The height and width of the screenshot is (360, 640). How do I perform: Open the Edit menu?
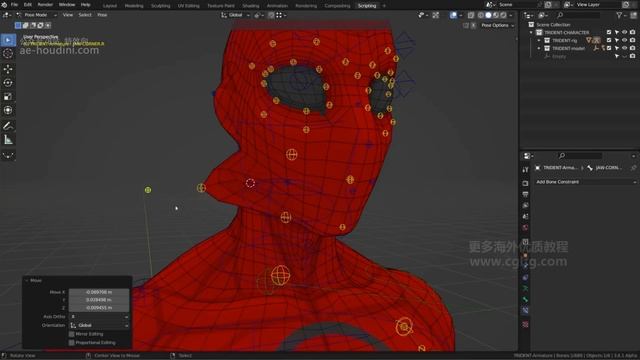(28, 5)
